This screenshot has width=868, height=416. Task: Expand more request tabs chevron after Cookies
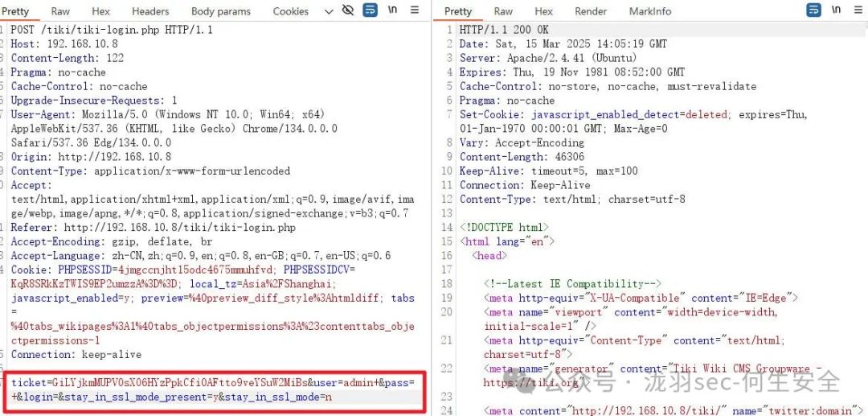(x=329, y=11)
